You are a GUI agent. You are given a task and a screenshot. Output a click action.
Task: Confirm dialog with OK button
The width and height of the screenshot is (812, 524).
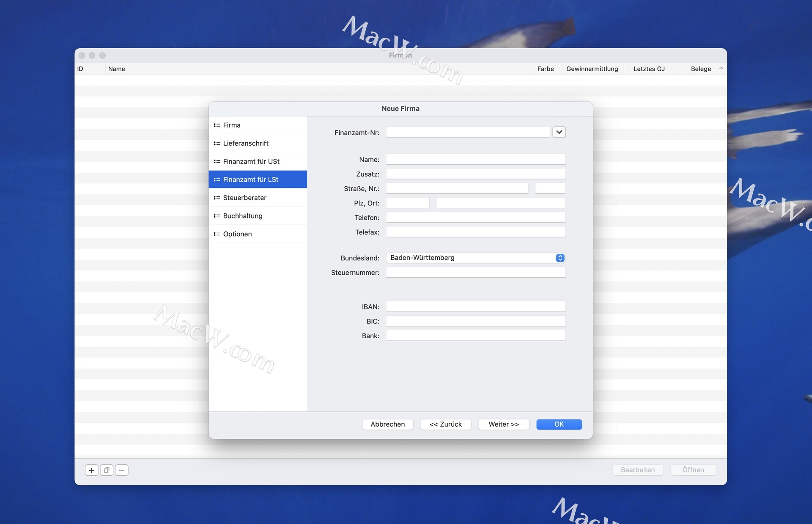click(x=559, y=425)
